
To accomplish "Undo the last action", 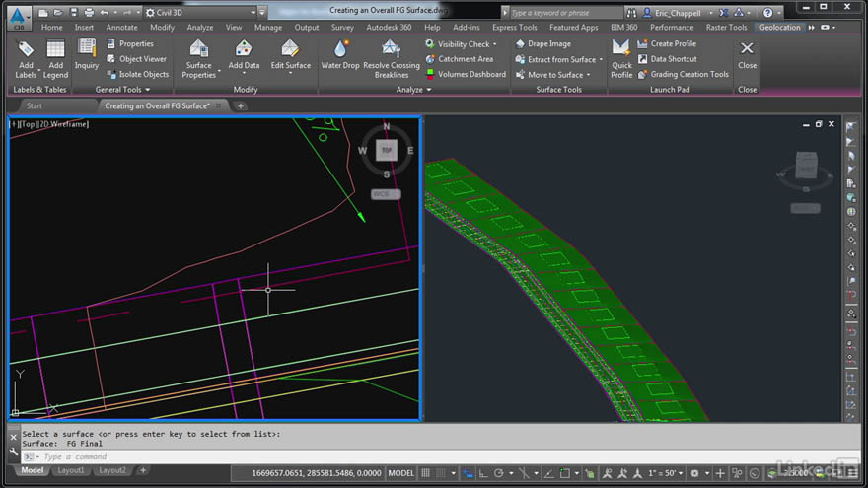I will (105, 12).
